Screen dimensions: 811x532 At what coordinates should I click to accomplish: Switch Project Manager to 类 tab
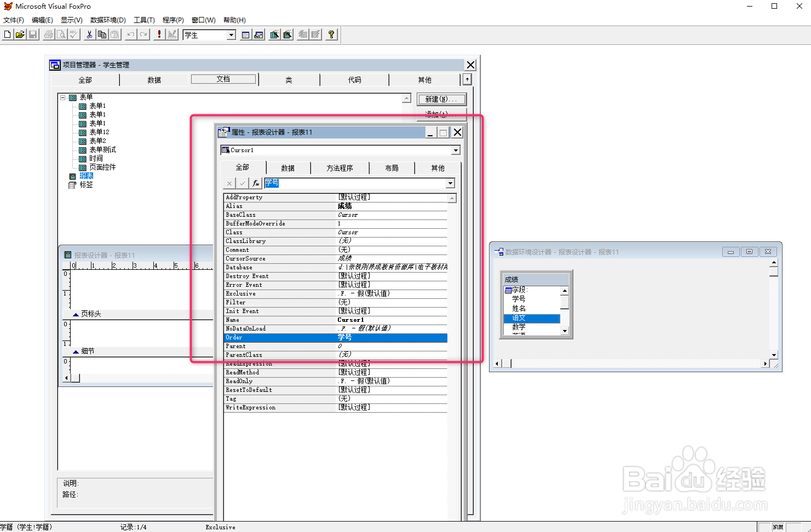coord(289,80)
